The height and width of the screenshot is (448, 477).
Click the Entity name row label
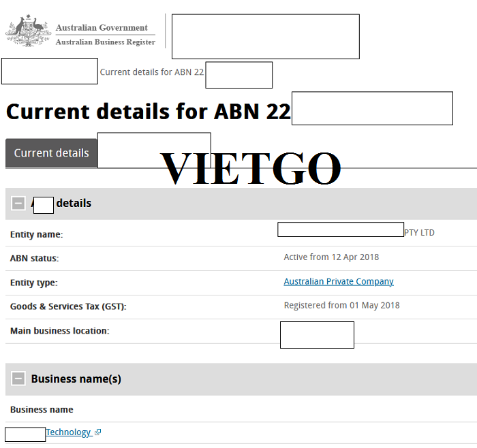click(36, 234)
